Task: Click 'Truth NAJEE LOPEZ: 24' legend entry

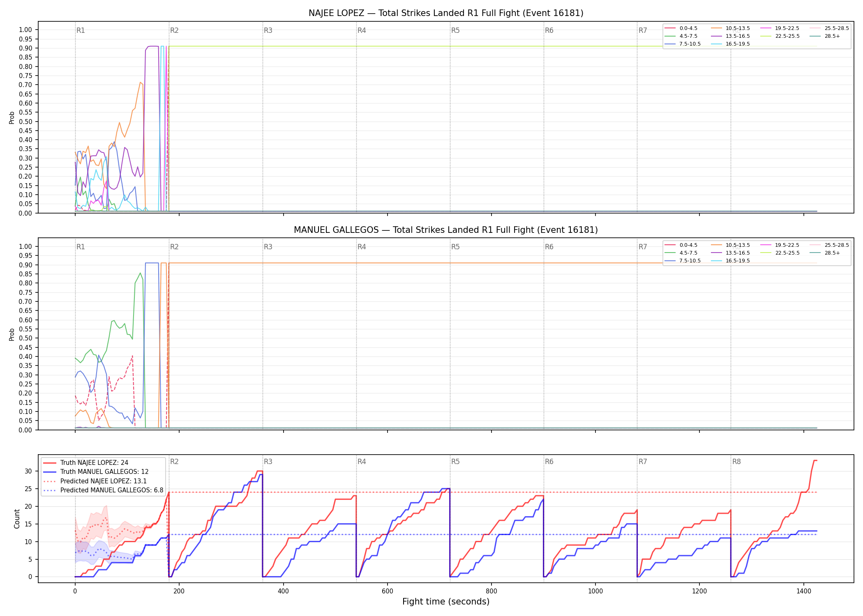Action: click(x=85, y=463)
